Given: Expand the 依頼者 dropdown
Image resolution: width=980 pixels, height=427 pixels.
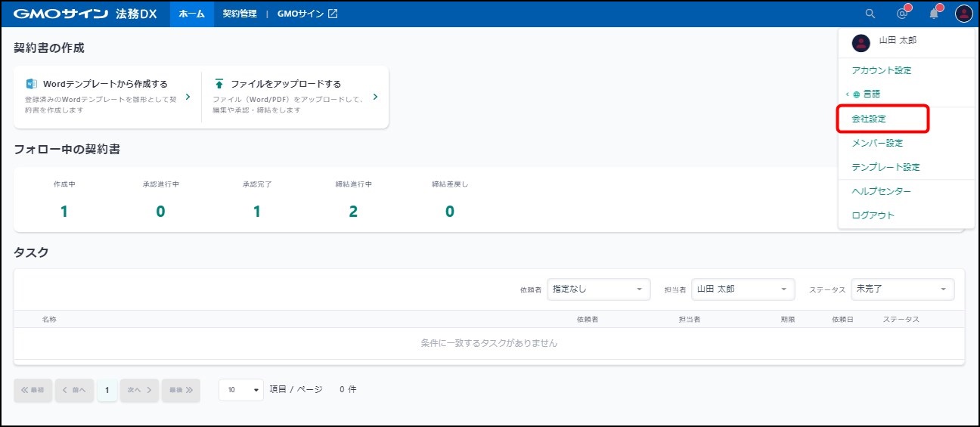Looking at the screenshot, I should (x=598, y=289).
